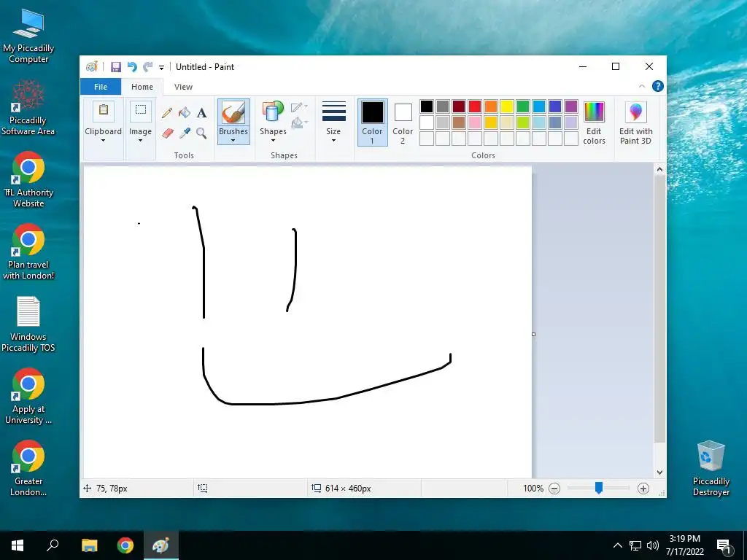Click the Paste clipboard icon
747x560 pixels.
coord(104,111)
